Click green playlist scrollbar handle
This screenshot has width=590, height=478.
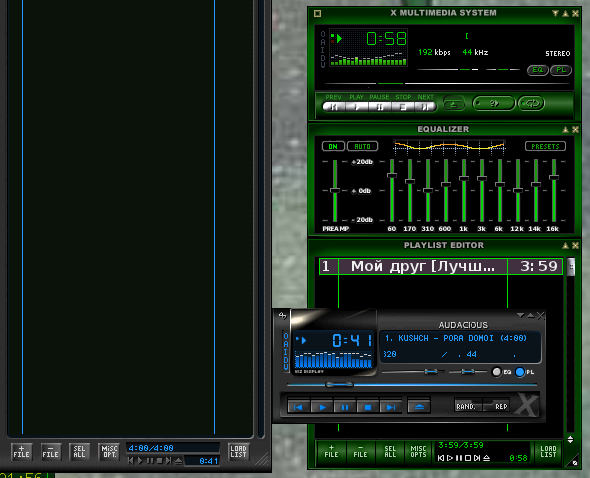(x=571, y=267)
